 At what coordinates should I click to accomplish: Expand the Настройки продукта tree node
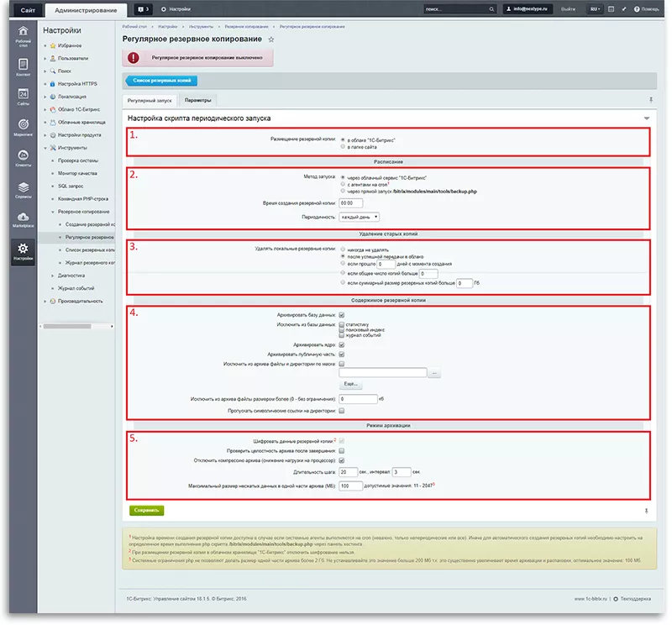[45, 135]
